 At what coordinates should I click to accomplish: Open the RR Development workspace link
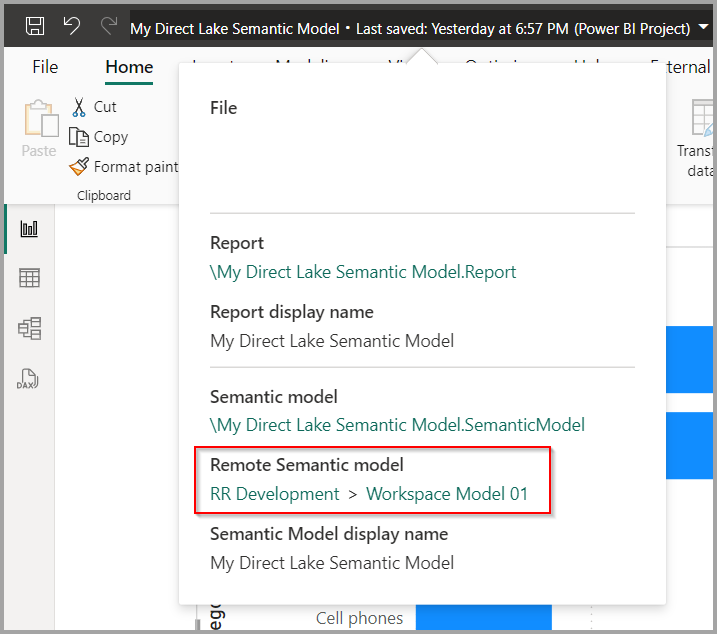[x=275, y=494]
